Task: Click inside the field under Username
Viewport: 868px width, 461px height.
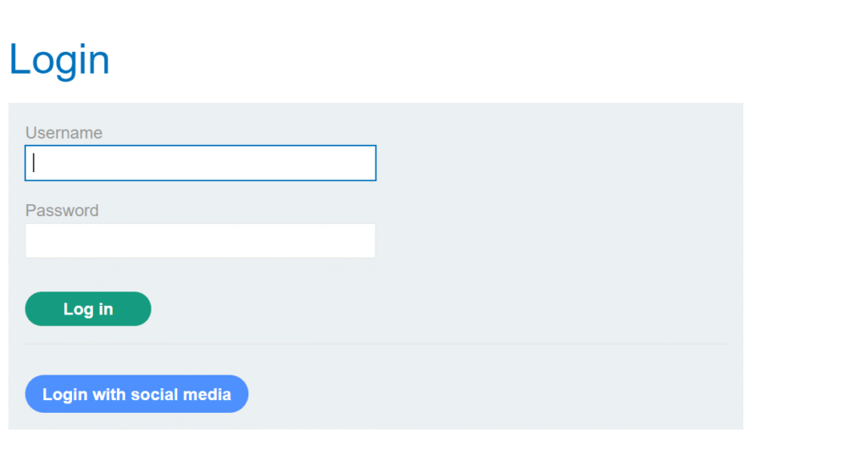Action: point(200,163)
